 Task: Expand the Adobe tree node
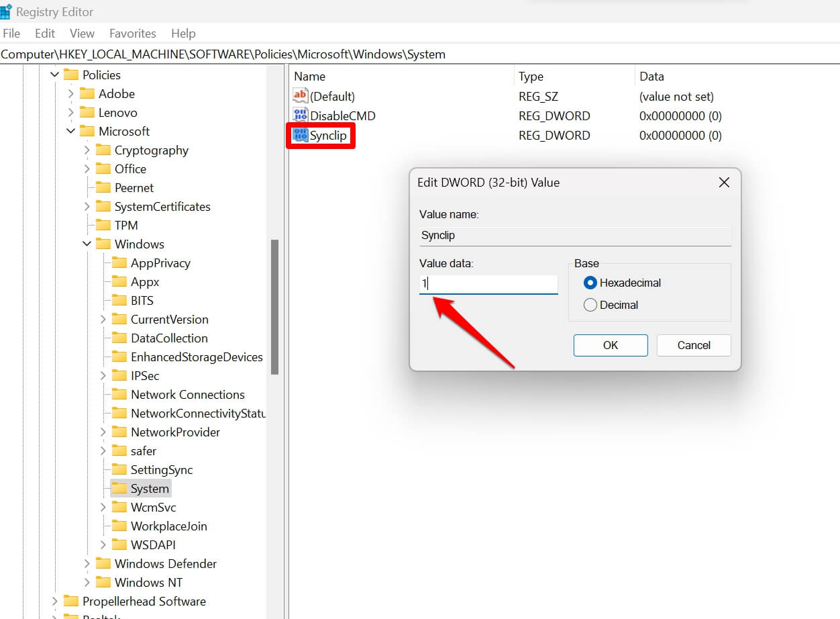pos(70,93)
